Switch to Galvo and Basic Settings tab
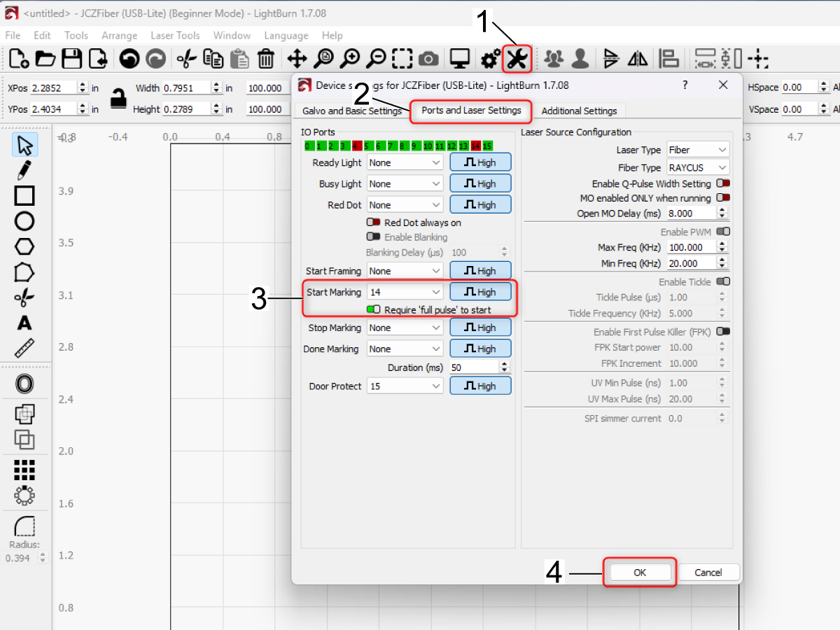This screenshot has height=630, width=840. 352,111
